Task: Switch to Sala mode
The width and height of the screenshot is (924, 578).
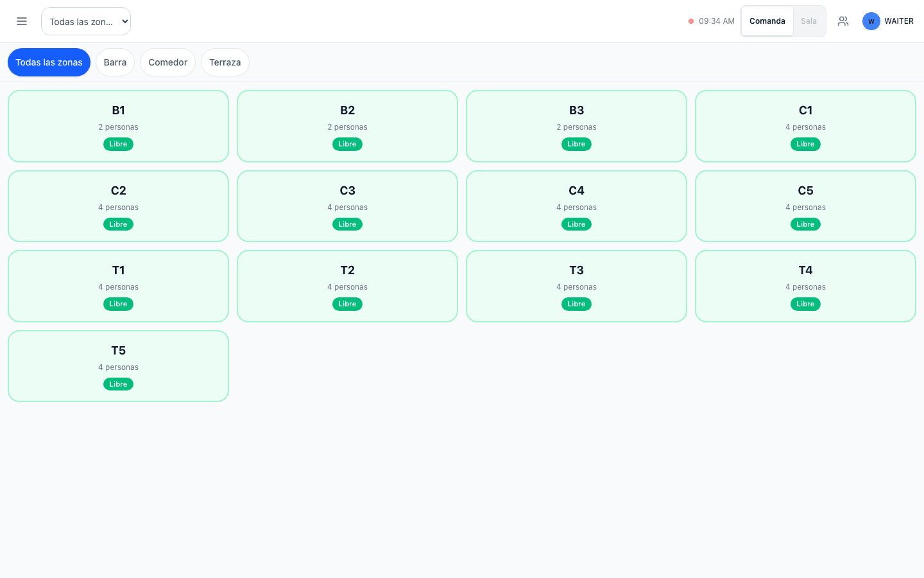Action: [809, 21]
